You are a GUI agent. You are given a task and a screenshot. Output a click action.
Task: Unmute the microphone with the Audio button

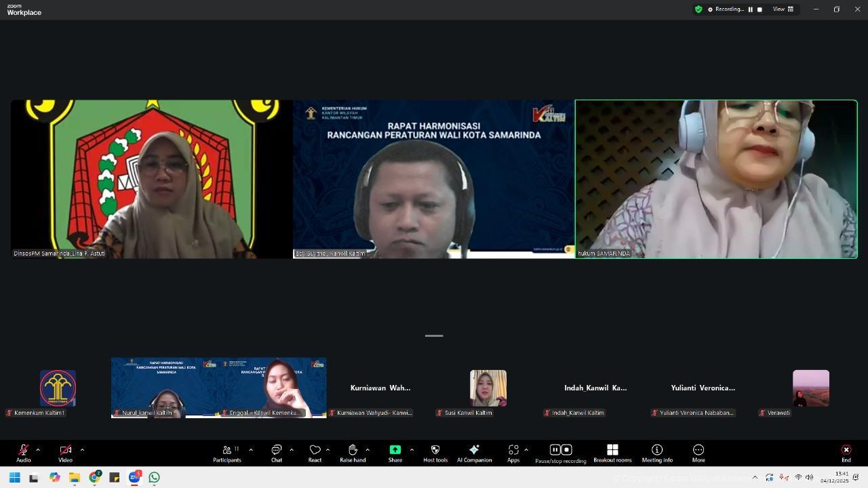(x=23, y=453)
